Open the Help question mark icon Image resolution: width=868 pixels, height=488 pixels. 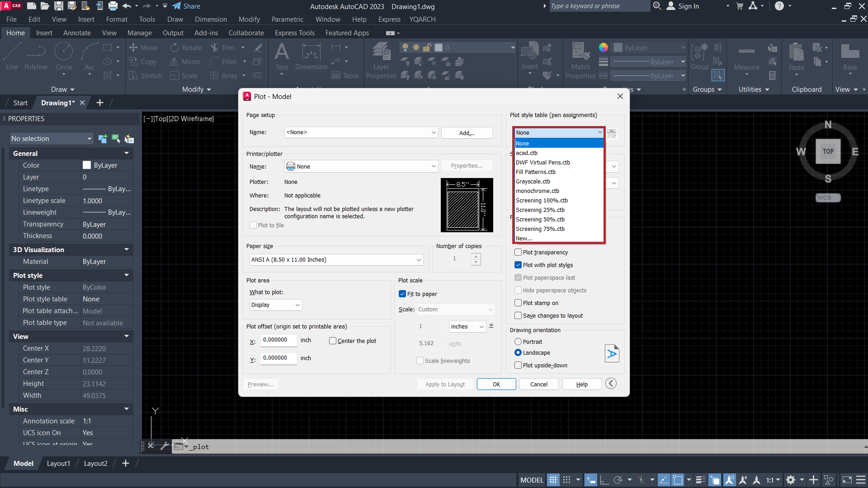coord(779,6)
